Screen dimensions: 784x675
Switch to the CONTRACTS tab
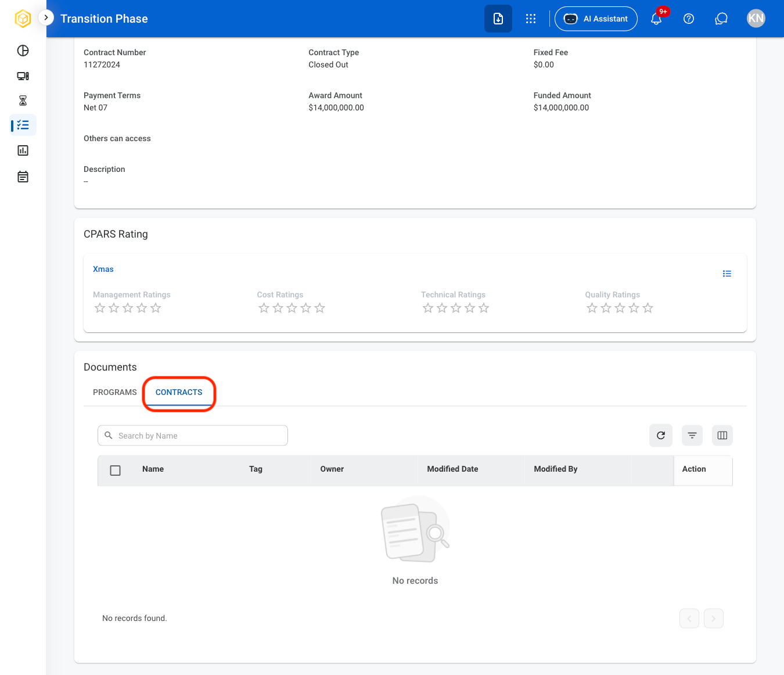(x=179, y=392)
